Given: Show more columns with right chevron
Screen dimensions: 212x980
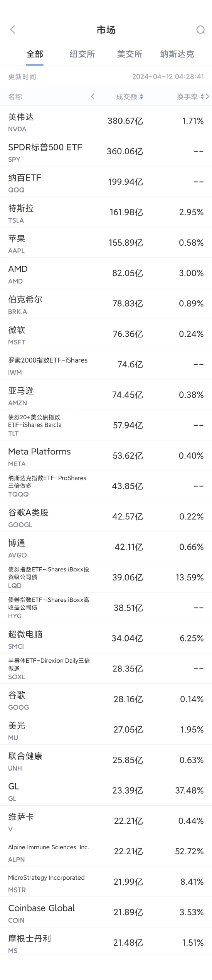Looking at the screenshot, I should pos(208,96).
